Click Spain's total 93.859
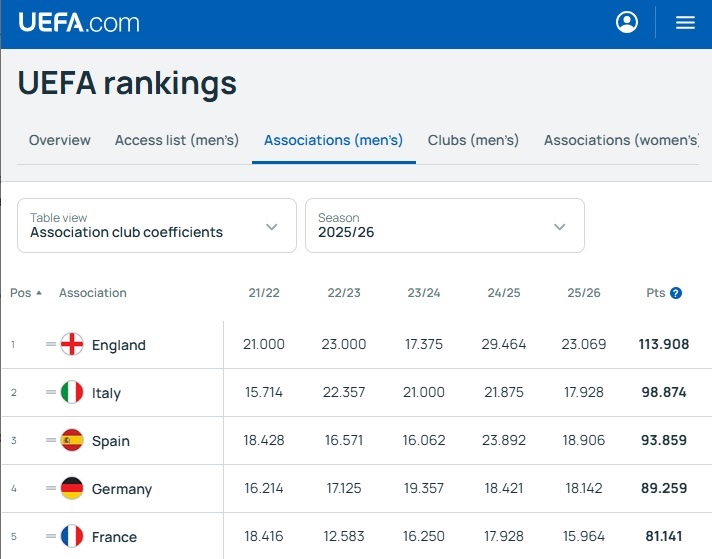 (x=663, y=440)
